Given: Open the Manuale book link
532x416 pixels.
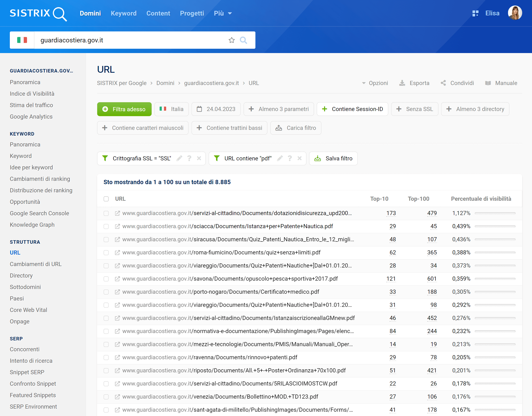Looking at the screenshot, I should [501, 83].
